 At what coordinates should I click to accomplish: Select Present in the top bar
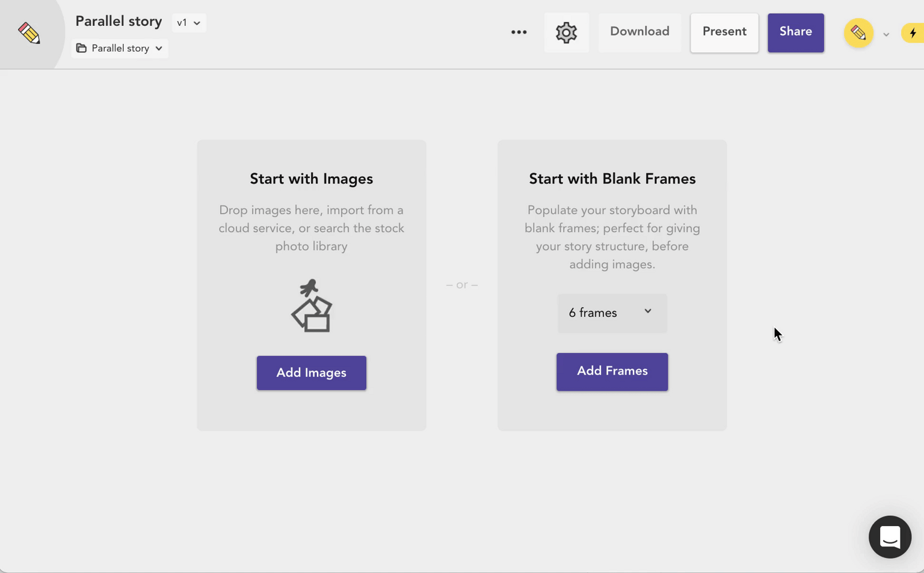tap(724, 32)
